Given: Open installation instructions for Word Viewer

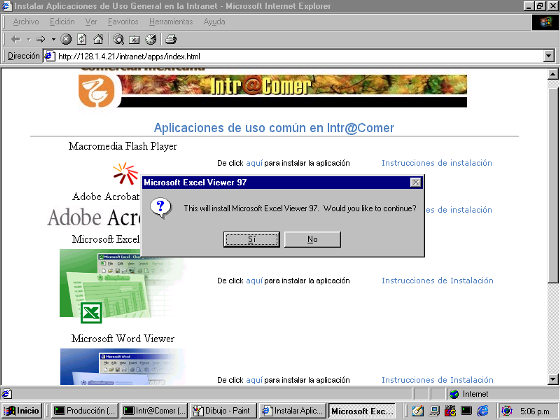Looking at the screenshot, I should (438, 380).
